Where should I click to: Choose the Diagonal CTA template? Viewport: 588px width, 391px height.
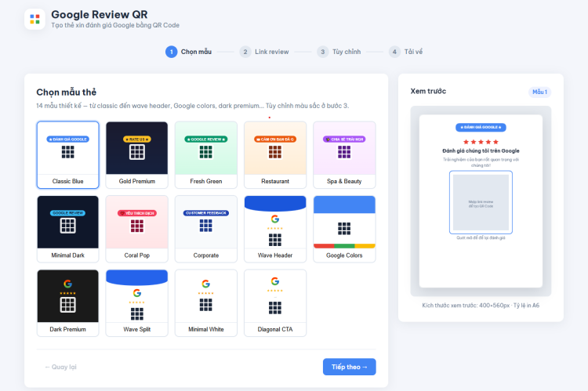click(275, 303)
